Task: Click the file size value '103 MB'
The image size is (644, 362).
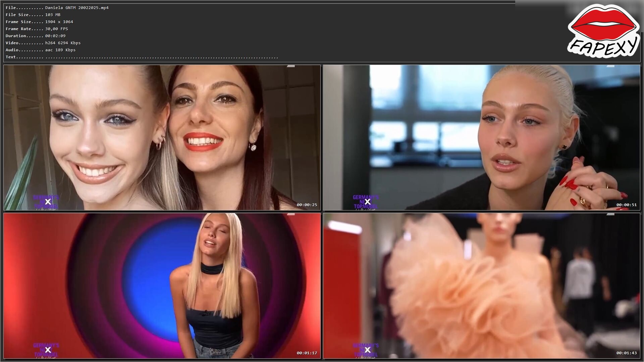Action: [53, 15]
